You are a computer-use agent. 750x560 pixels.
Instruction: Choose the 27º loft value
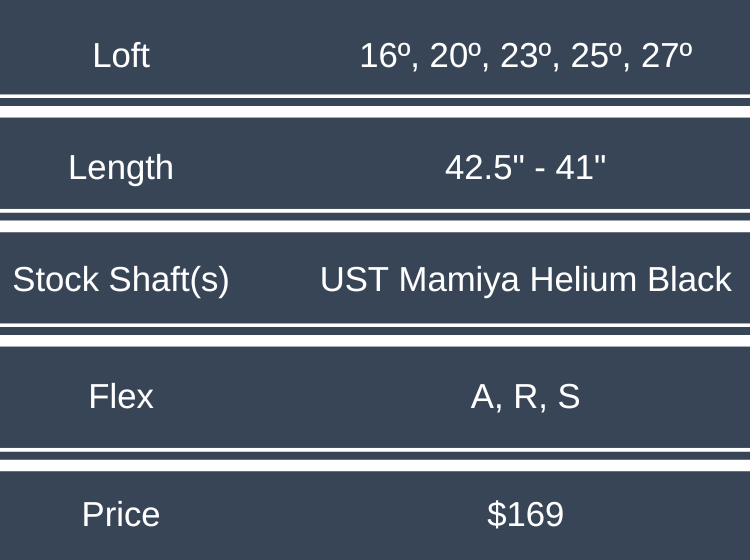pyautogui.click(x=667, y=55)
